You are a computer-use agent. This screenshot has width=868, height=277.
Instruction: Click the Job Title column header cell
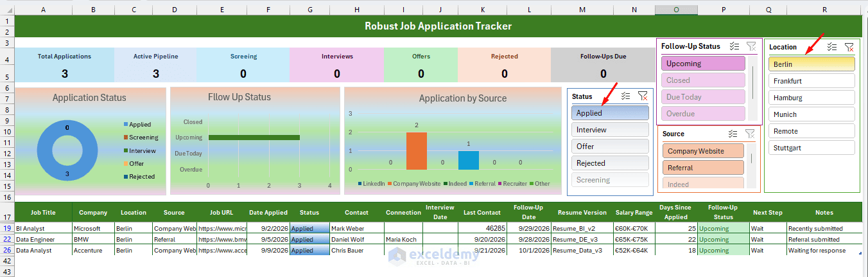(43, 212)
